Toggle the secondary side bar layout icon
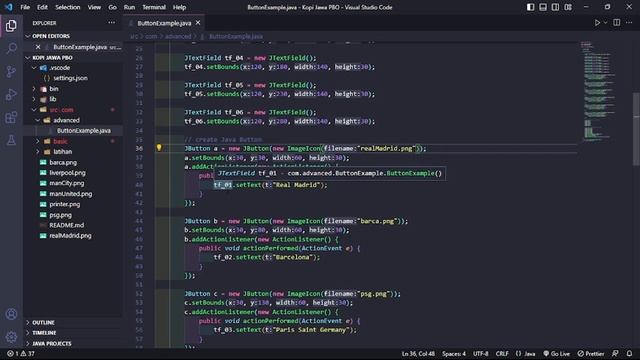This screenshot has width=640, height=360. point(555,7)
